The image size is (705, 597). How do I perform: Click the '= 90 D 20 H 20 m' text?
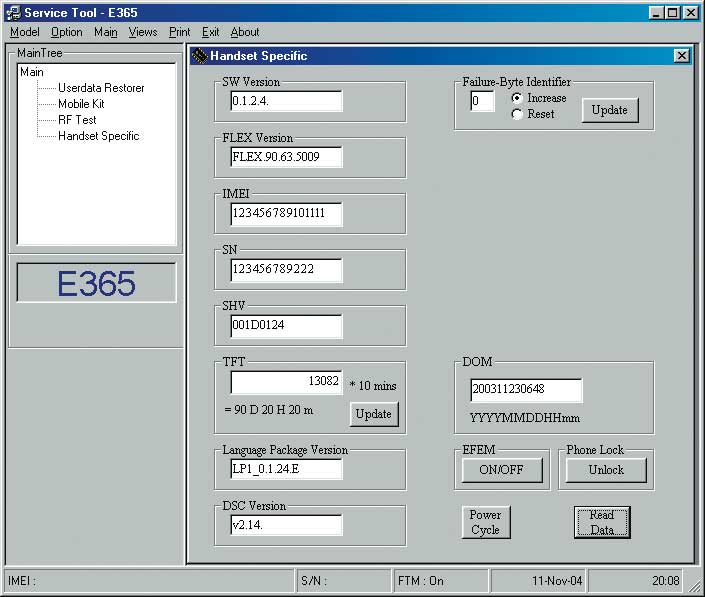(269, 410)
